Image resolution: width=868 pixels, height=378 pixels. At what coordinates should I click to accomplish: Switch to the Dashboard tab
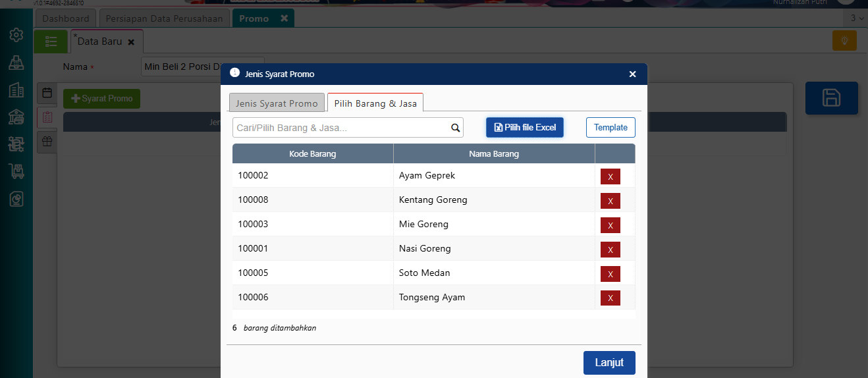66,18
